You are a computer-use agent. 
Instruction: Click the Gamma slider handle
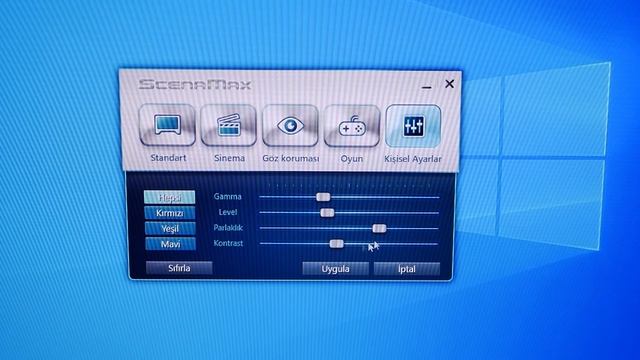tap(323, 197)
